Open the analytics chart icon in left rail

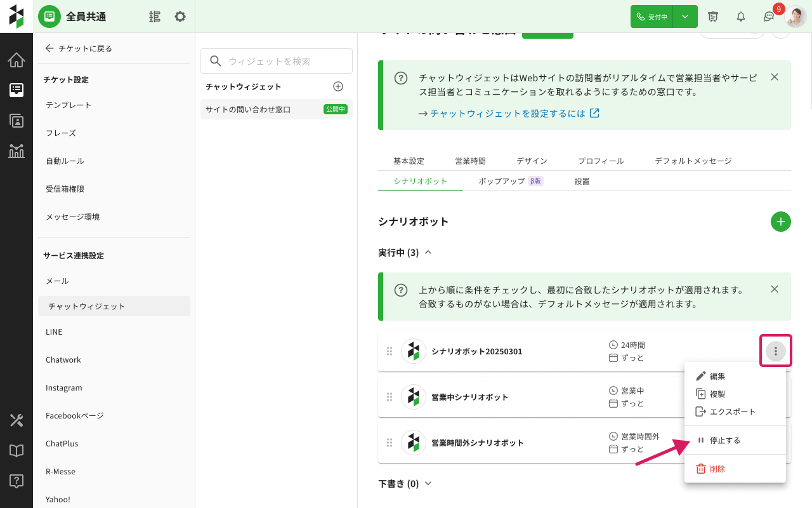[16, 151]
